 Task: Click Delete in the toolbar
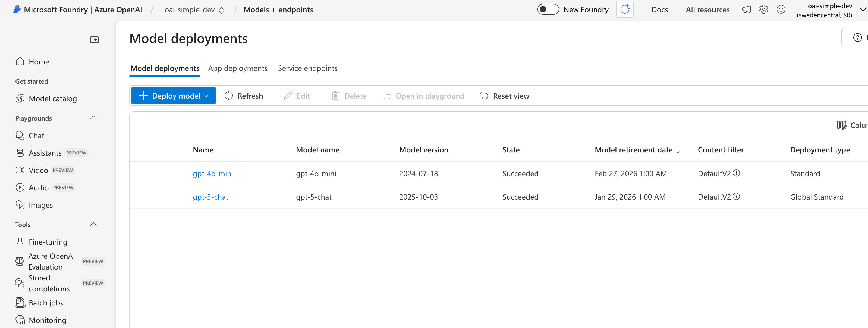349,96
